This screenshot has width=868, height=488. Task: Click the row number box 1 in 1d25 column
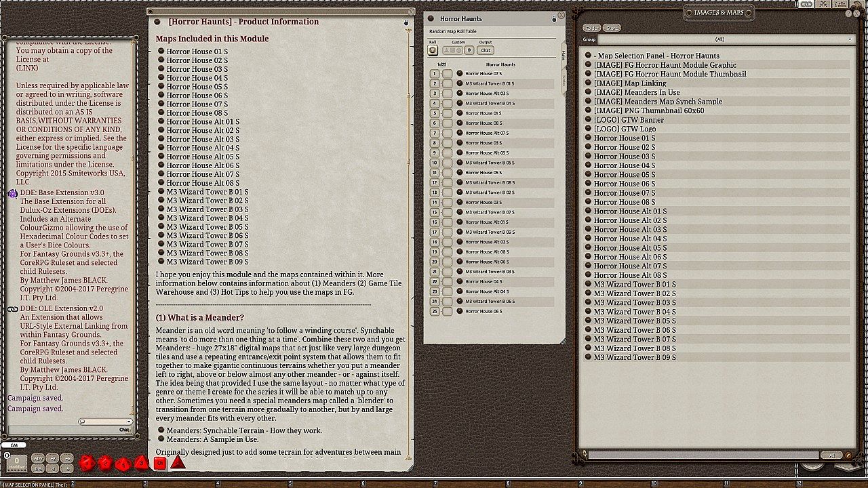[x=435, y=73]
